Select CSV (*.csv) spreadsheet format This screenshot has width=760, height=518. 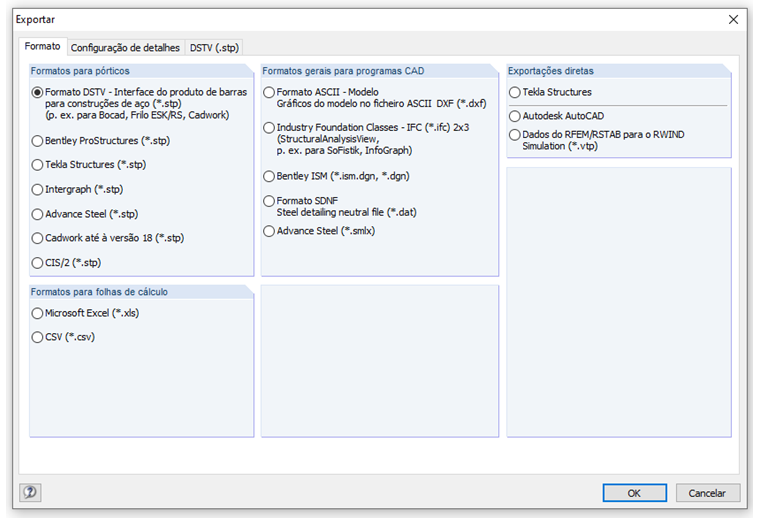pyautogui.click(x=38, y=337)
